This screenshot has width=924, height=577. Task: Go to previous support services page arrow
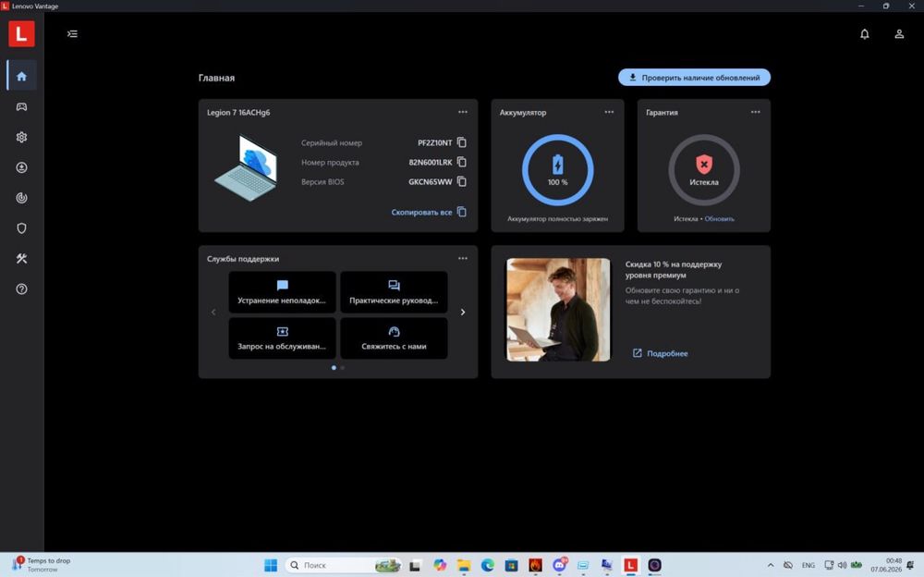213,313
